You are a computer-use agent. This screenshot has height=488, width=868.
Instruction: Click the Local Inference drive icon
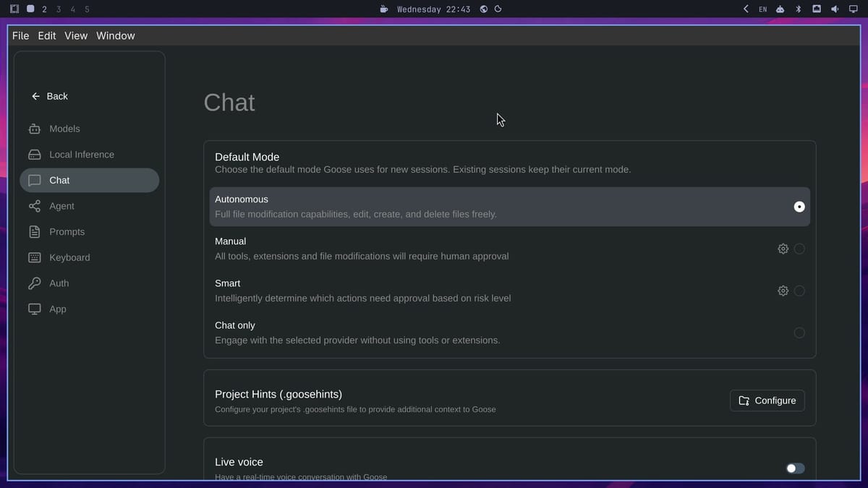click(35, 155)
